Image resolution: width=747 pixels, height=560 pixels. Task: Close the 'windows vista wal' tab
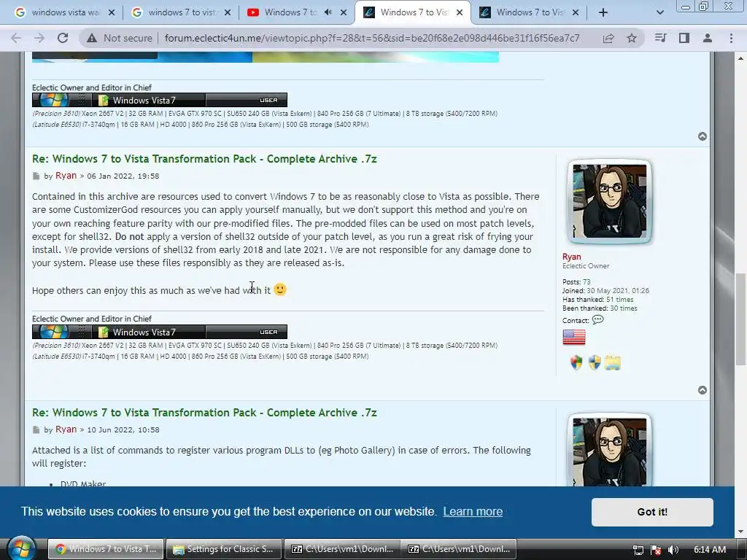tap(112, 12)
